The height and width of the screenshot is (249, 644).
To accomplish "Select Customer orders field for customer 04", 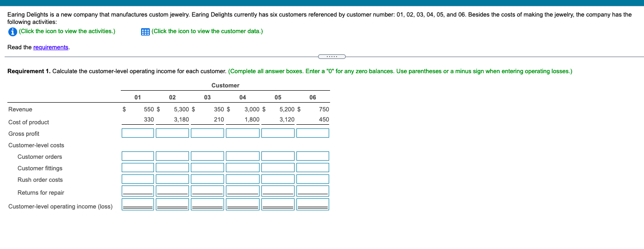I will (x=242, y=156).
